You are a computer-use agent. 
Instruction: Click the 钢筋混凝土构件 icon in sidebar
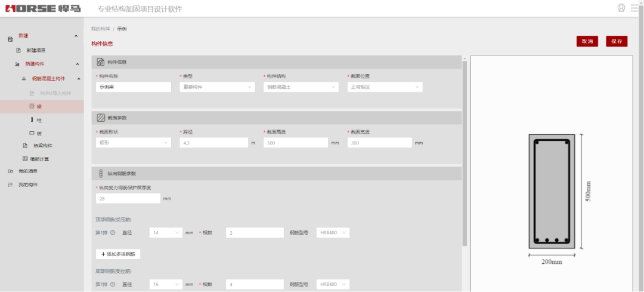click(x=24, y=79)
